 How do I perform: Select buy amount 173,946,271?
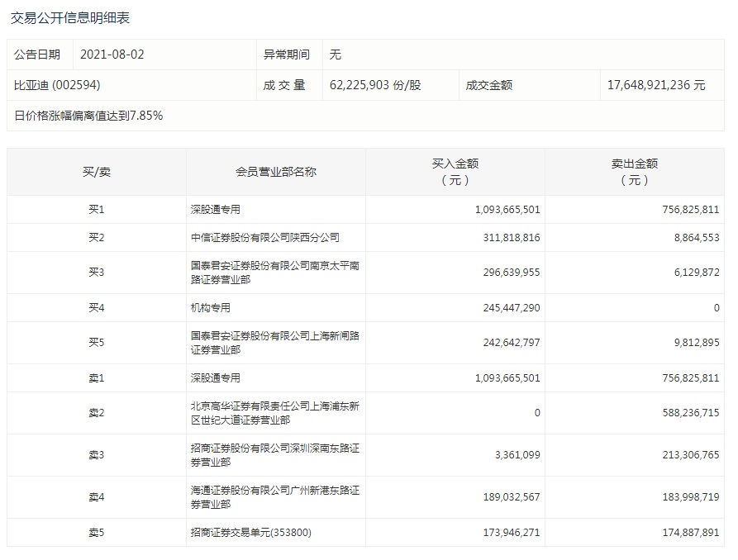pyautogui.click(x=512, y=532)
